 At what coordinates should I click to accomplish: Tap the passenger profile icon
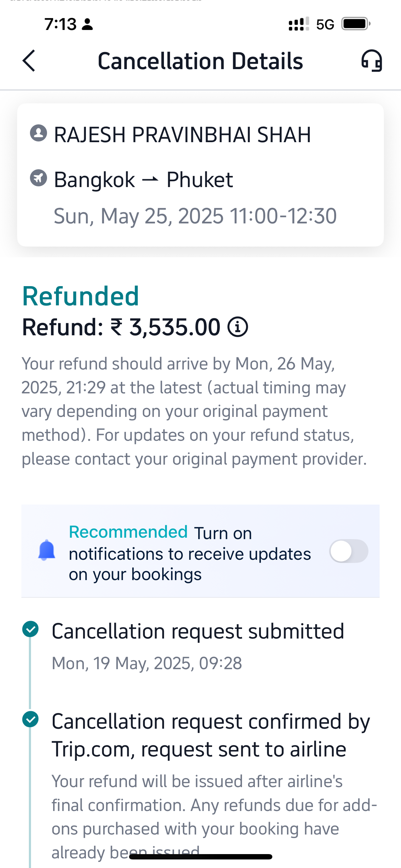tap(38, 133)
